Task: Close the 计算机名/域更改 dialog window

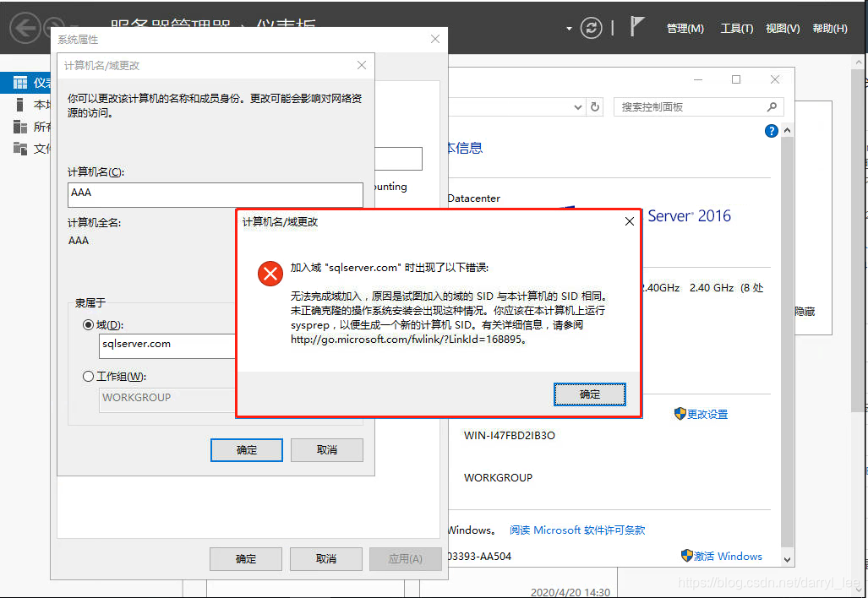Action: (362, 65)
